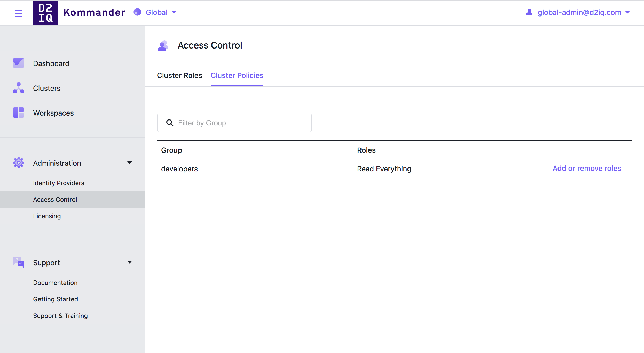Viewport: 644px width, 353px height.
Task: Click the user profile icon
Action: (x=529, y=12)
